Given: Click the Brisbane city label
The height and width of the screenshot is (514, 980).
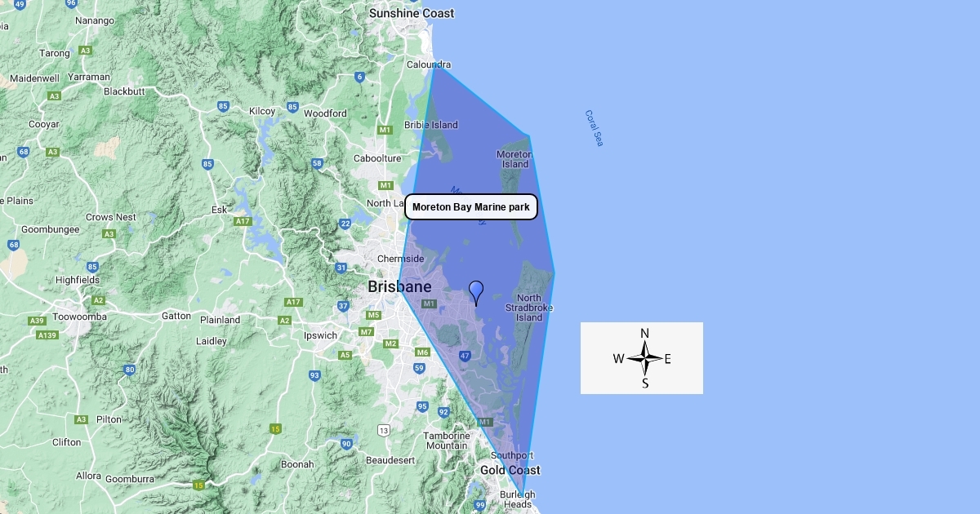Looking at the screenshot, I should click(399, 286).
